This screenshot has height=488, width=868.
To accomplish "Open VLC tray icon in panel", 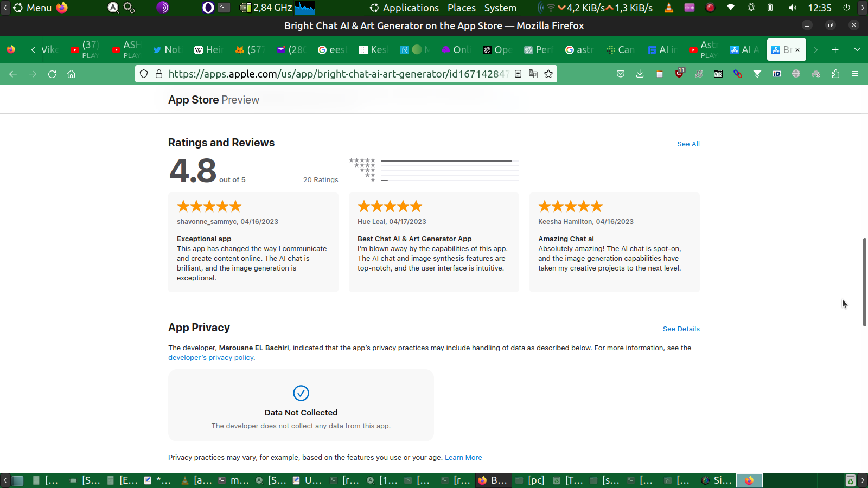I will (669, 8).
